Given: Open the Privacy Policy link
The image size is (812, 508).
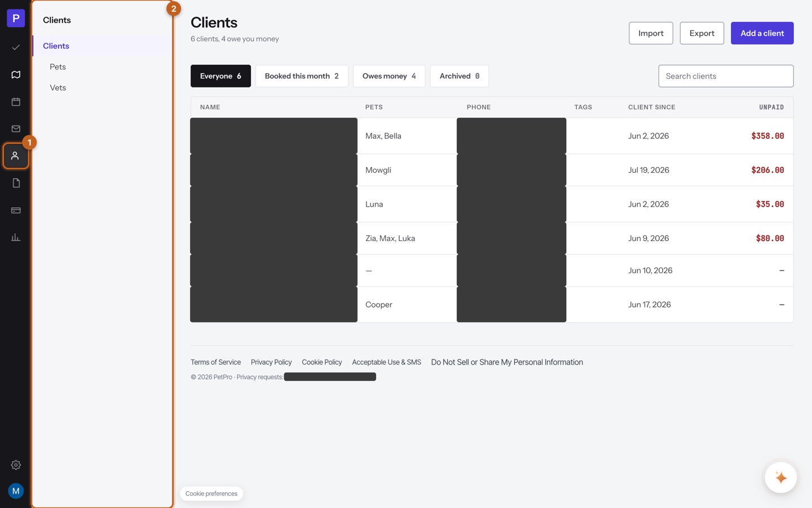Looking at the screenshot, I should [x=271, y=362].
